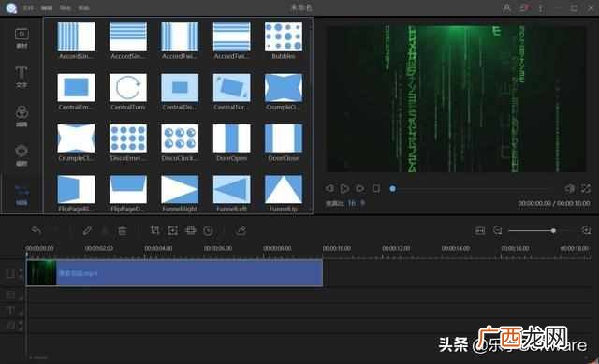This screenshot has width=599, height=364.
Task: Open the 16:9 aspect ratio dropdown
Action: pos(357,203)
